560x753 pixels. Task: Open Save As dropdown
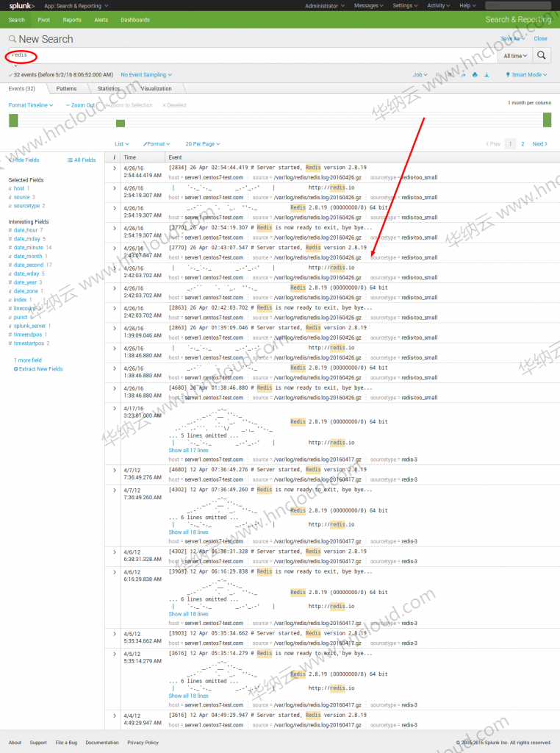[x=512, y=38]
